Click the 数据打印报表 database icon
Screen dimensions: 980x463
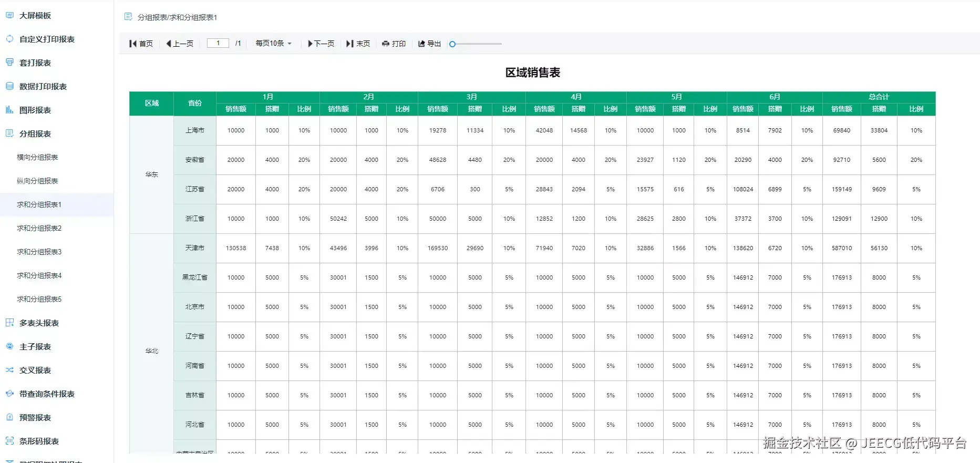[9, 86]
